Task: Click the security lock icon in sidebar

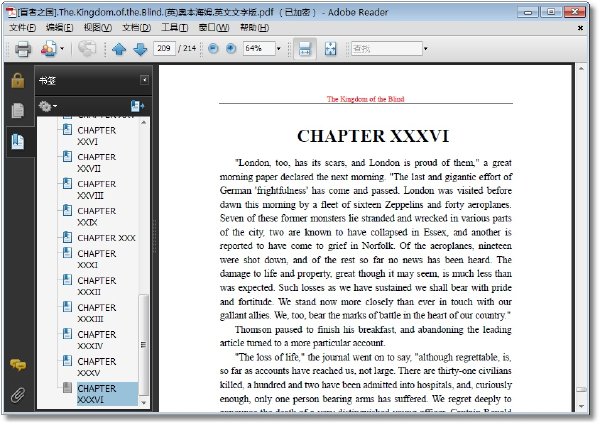Action: tap(18, 80)
